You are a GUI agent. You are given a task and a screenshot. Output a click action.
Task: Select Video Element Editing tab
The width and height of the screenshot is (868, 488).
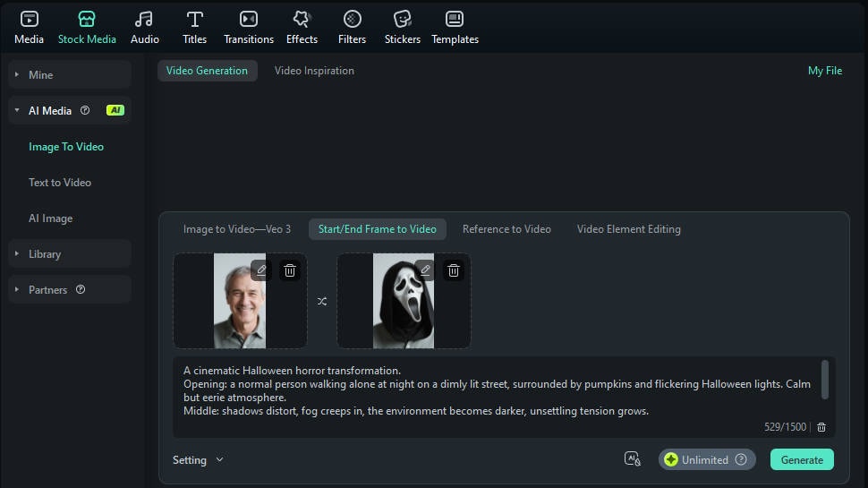coord(629,229)
